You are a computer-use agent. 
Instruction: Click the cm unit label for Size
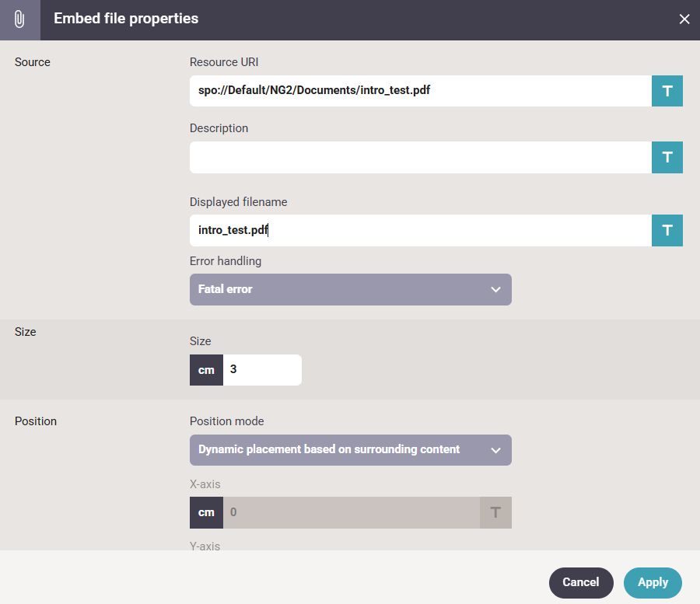[x=206, y=370]
